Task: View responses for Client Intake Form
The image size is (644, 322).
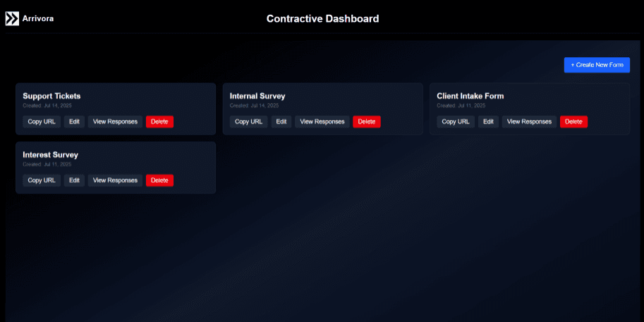Action: 529,121
